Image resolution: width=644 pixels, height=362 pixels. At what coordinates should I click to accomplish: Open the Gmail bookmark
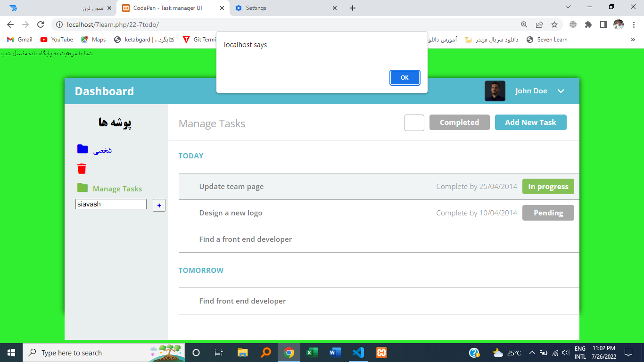pyautogui.click(x=20, y=40)
